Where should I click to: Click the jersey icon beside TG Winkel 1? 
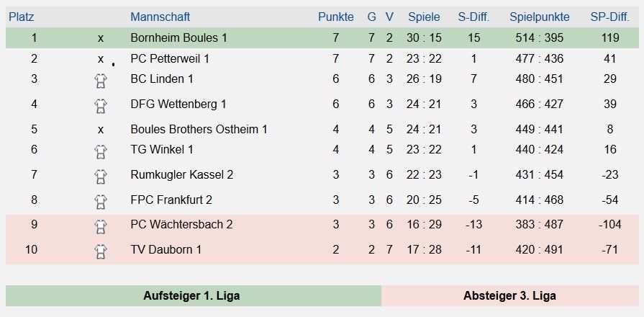click(x=101, y=151)
